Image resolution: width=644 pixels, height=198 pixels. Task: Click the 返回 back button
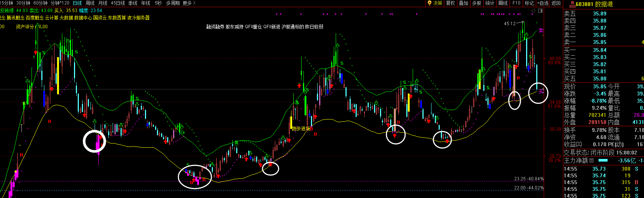(556, 3)
